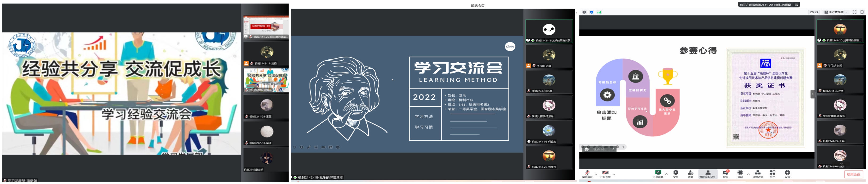
Task: Select 焊接2241-39孙博 tile in middle window
Action: 549,82
